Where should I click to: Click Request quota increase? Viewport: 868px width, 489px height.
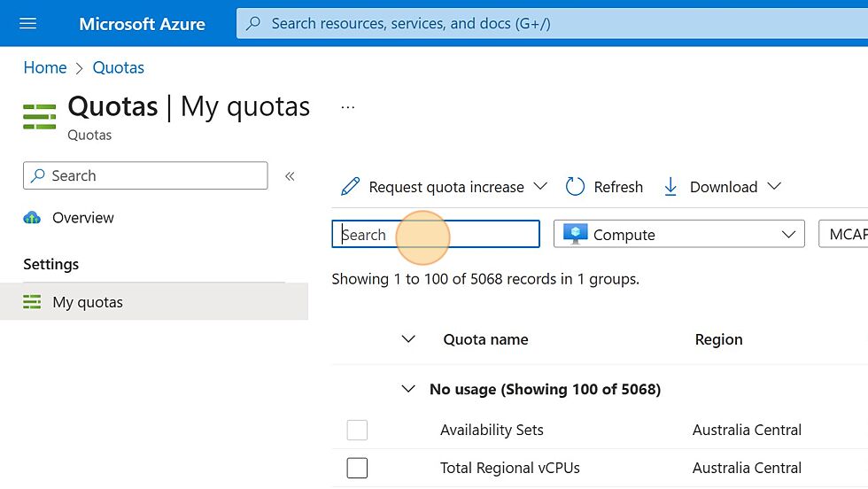(446, 187)
